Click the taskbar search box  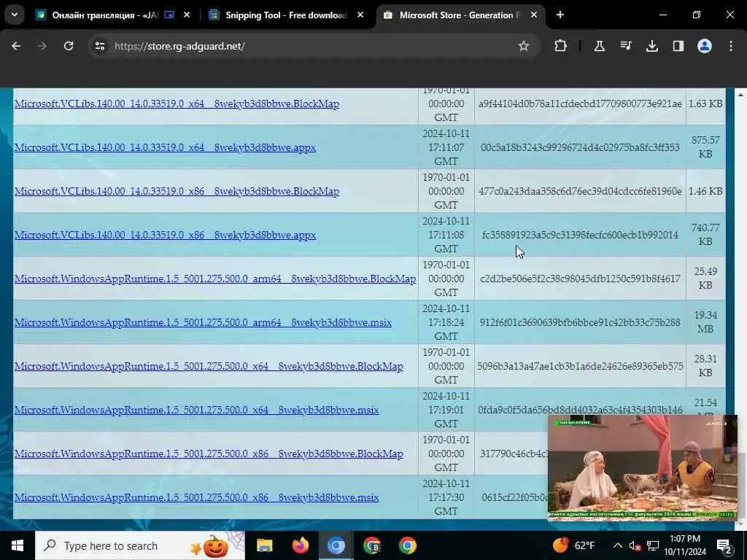(x=140, y=545)
